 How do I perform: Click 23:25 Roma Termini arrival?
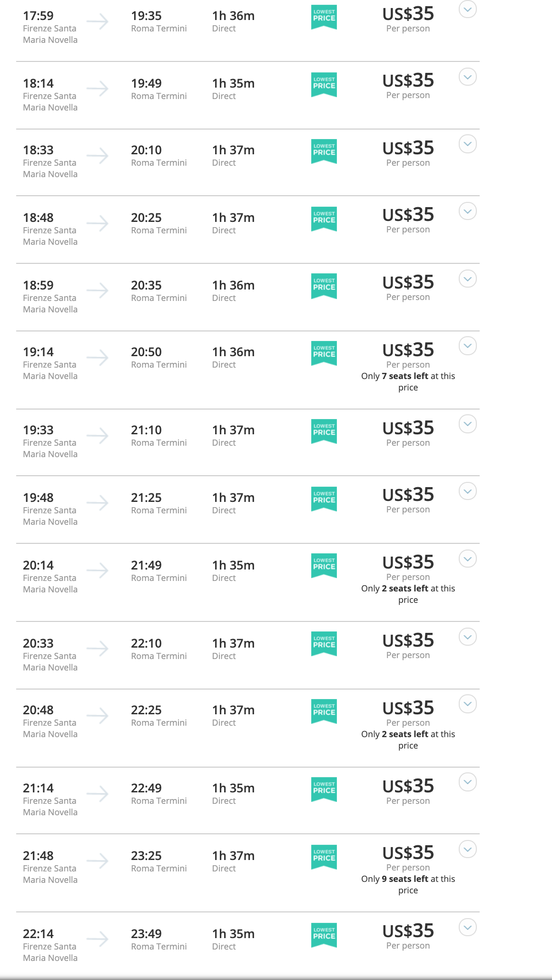click(x=159, y=861)
